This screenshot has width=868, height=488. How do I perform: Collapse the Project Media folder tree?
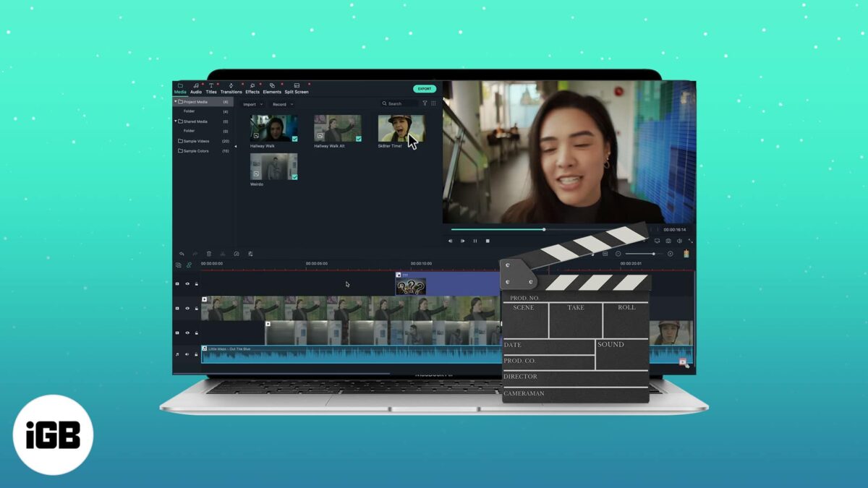tap(175, 102)
